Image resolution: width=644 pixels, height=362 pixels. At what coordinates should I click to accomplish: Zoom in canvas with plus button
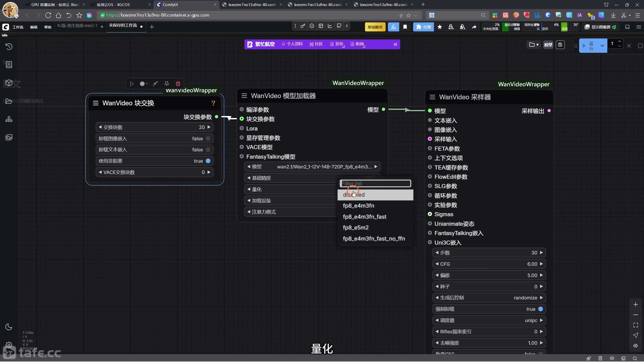[x=636, y=304]
